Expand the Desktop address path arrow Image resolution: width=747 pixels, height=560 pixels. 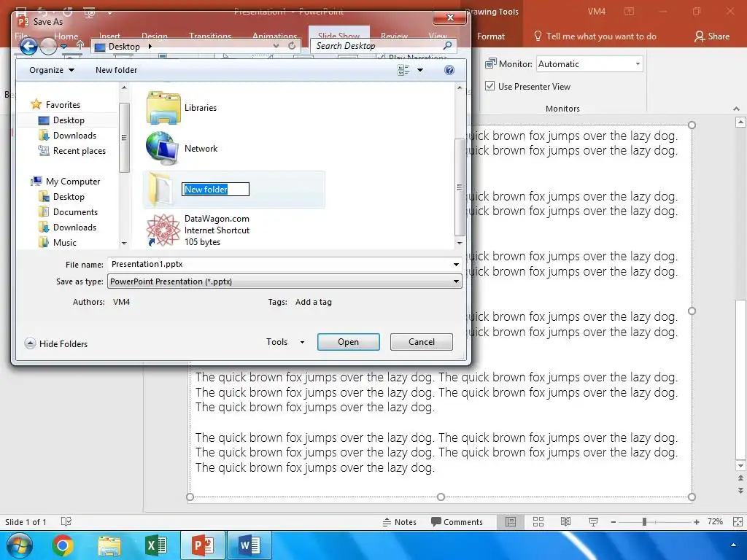point(150,46)
